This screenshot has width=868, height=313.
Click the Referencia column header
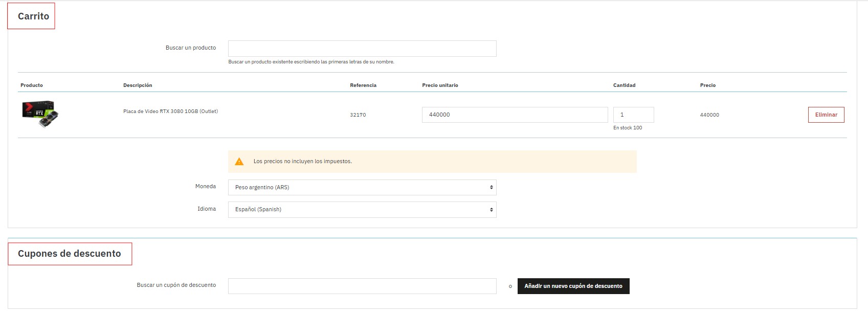point(363,85)
